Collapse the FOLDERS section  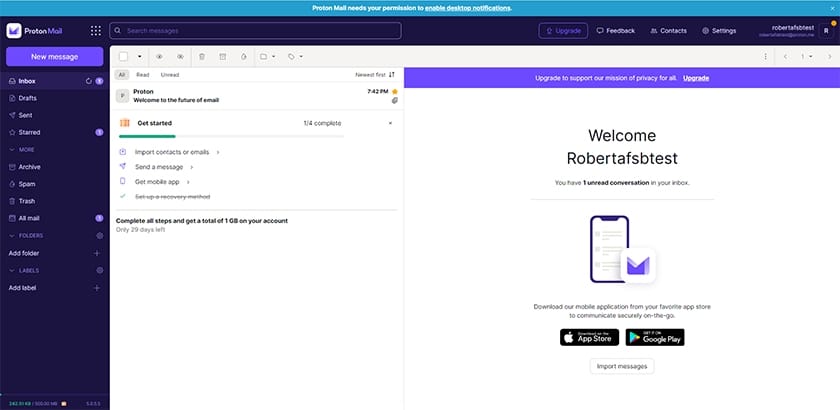[x=26, y=236]
